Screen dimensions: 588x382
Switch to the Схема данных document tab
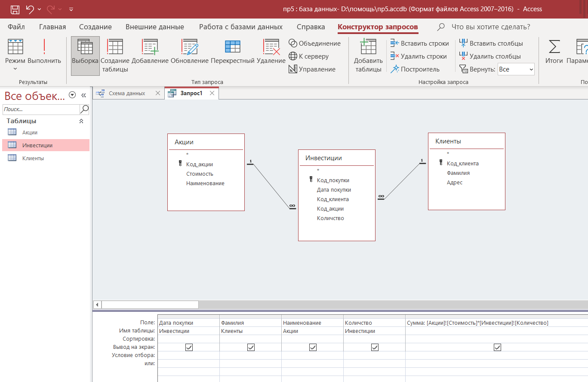pyautogui.click(x=126, y=93)
